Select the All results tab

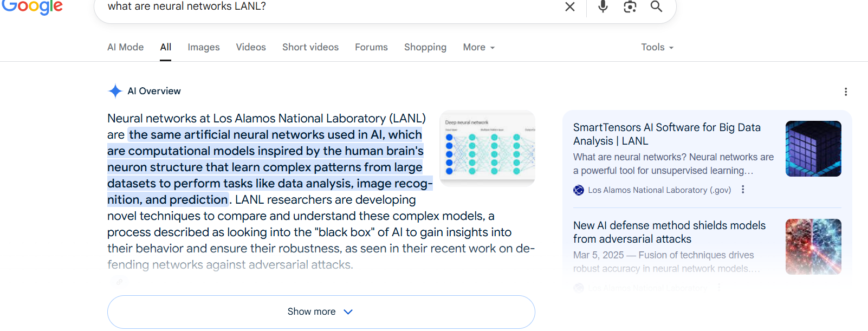(166, 47)
